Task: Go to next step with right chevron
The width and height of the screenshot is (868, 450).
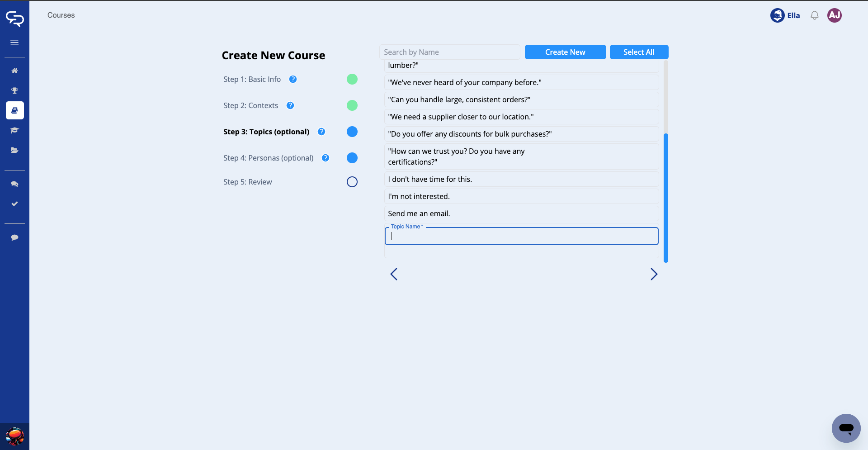Action: (654, 274)
